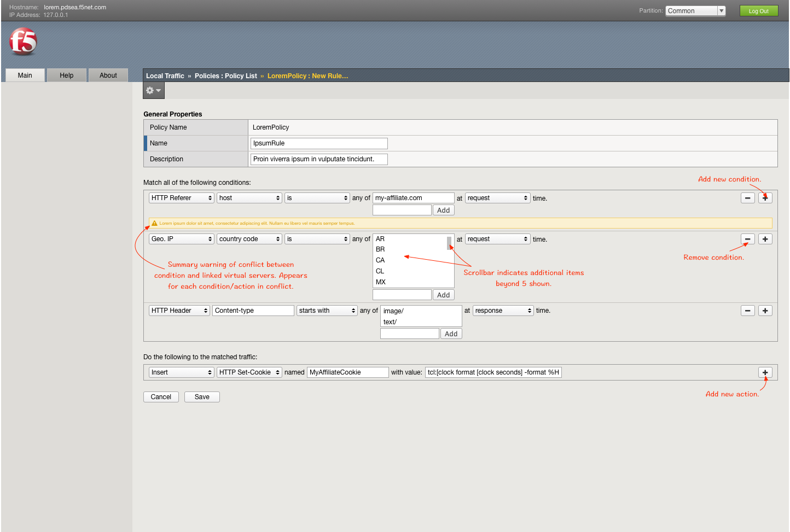Focus the my-affiliate.com value field
Viewport: 790px width, 532px height.
pos(414,198)
